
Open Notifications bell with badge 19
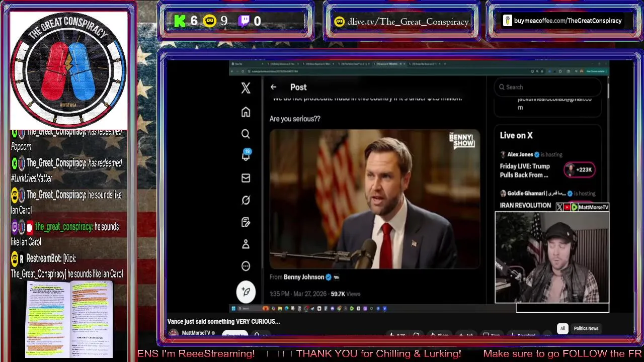point(246,155)
